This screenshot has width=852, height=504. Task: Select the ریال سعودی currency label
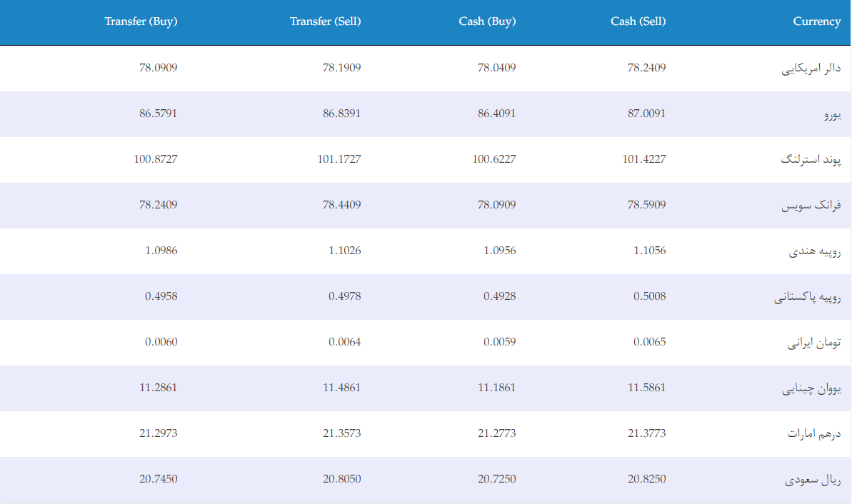coord(812,479)
